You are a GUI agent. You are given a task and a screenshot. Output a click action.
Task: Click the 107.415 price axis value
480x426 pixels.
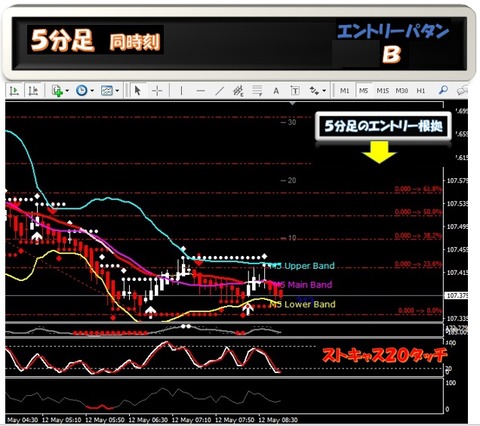tap(457, 273)
